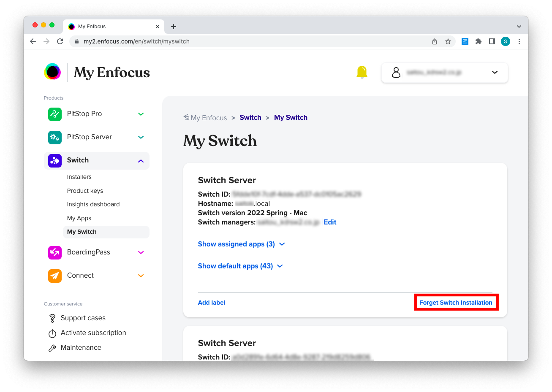Click the Switch version 2022 Spring - Mac text
The image size is (552, 392).
(253, 213)
